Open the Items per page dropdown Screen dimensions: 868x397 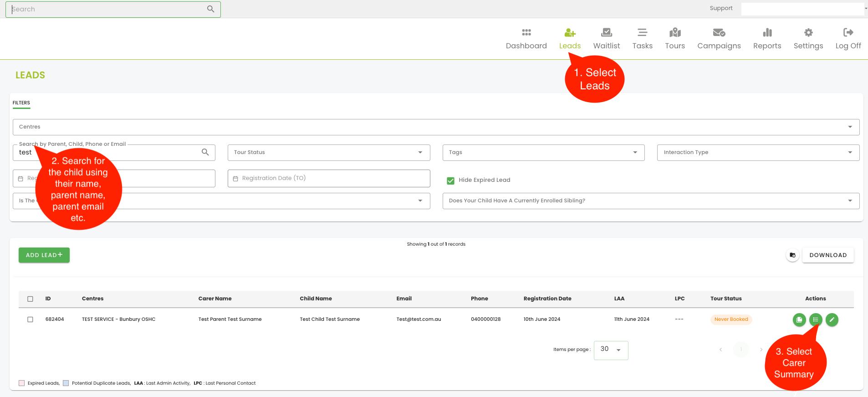point(611,351)
